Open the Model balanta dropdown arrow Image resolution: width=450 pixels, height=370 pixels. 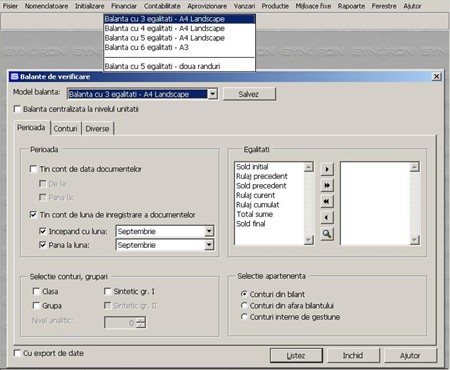pyautogui.click(x=212, y=94)
